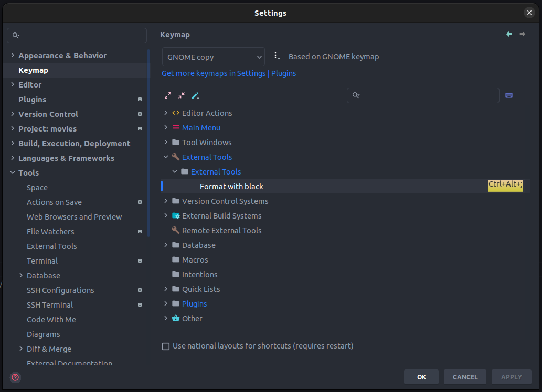The width and height of the screenshot is (542, 392).
Task: Click the forward navigation arrow icon
Action: 522,34
